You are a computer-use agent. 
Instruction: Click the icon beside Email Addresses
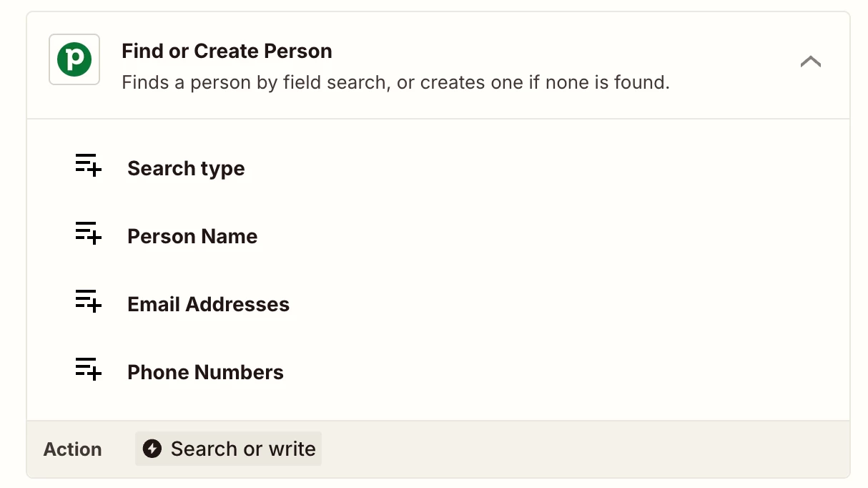(89, 301)
